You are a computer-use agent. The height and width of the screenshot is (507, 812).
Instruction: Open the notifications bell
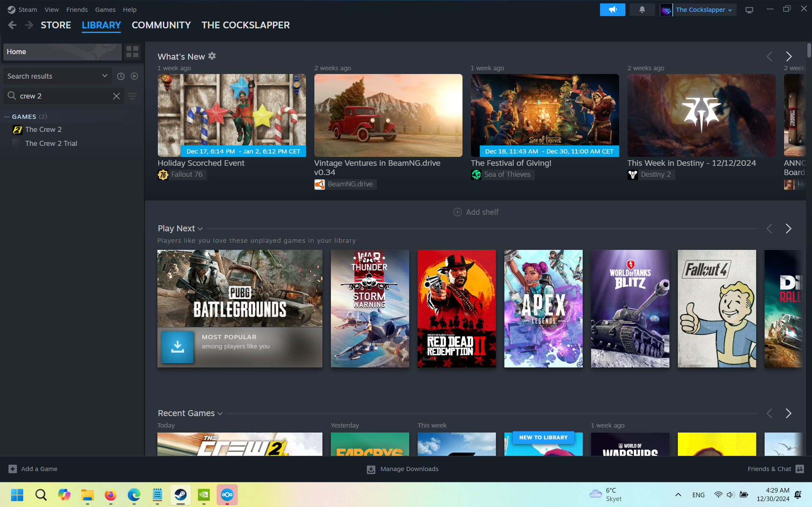coord(642,10)
